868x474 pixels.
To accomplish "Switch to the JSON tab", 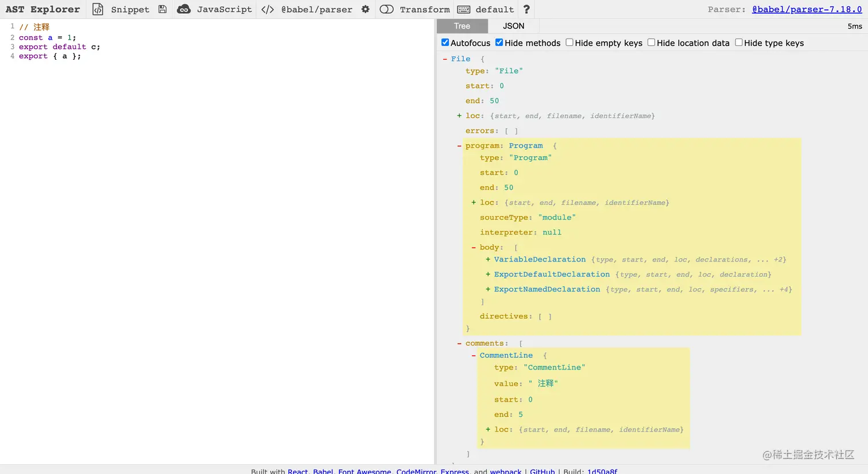I will (514, 26).
